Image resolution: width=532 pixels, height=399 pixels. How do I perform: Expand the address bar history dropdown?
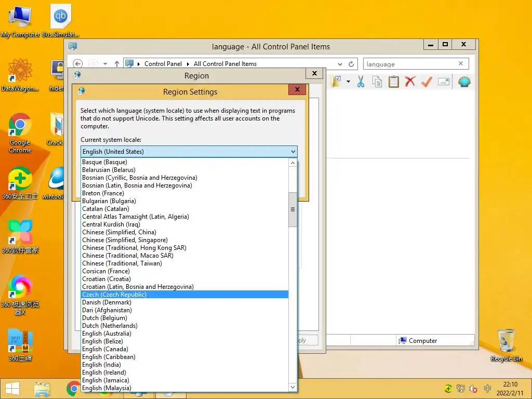(340, 64)
